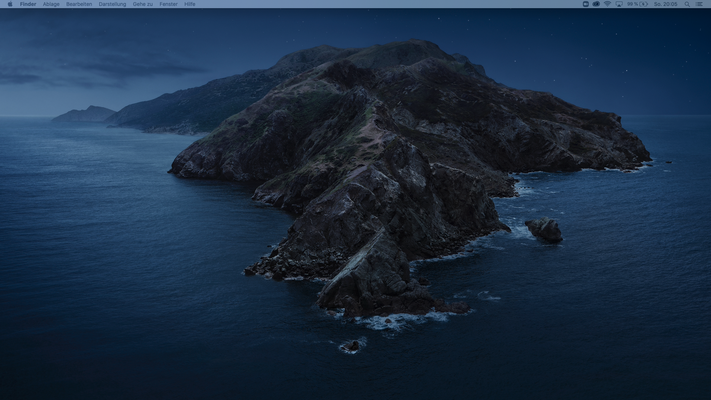This screenshot has width=711, height=400.
Task: Open Spotlight search magnifying glass
Action: coord(687,4)
